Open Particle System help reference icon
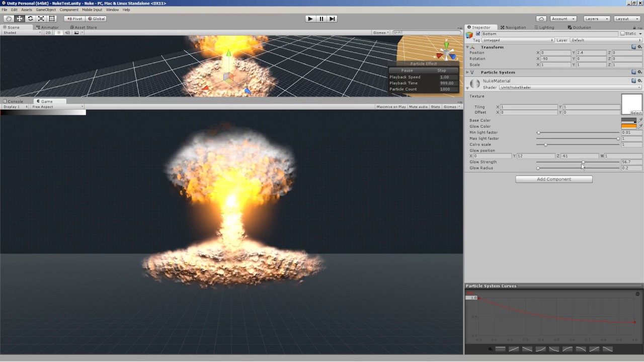Viewport: 644px width, 362px height. tap(634, 72)
